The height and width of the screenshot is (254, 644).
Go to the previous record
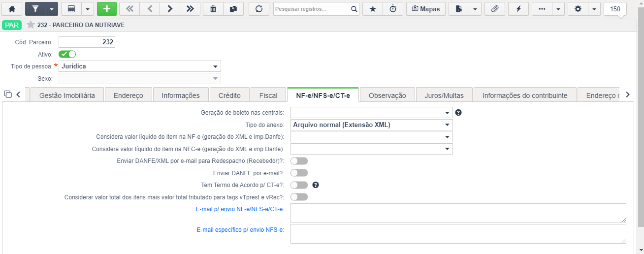point(150,9)
